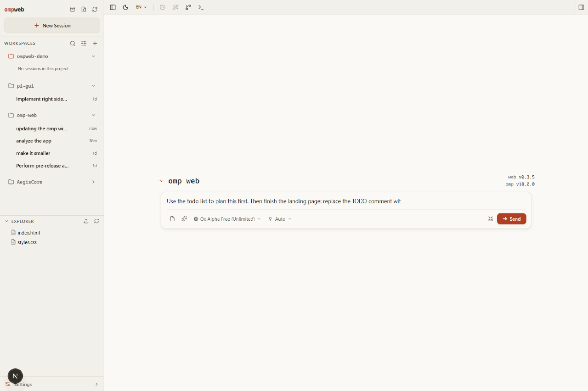The image size is (588, 391).
Task: Start a New Session
Action: pos(52,26)
